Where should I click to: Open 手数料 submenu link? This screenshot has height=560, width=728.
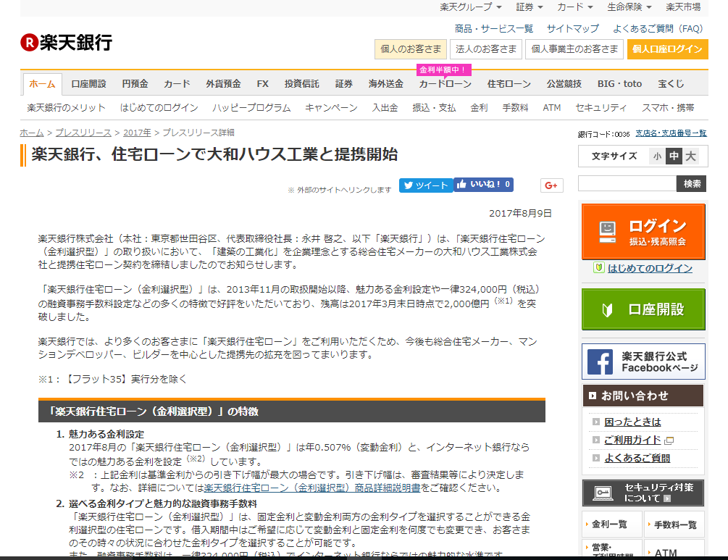(x=515, y=108)
